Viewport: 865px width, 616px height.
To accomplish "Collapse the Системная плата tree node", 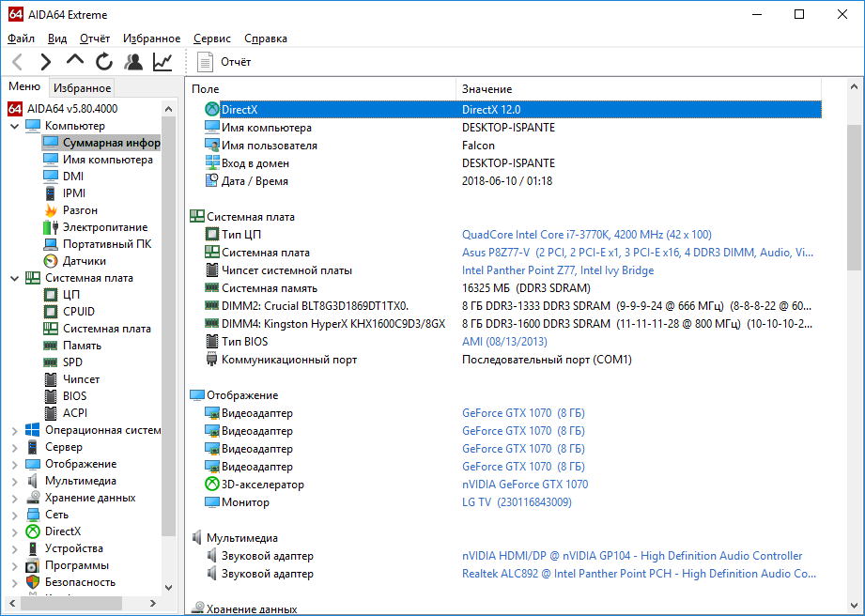I will pos(15,279).
